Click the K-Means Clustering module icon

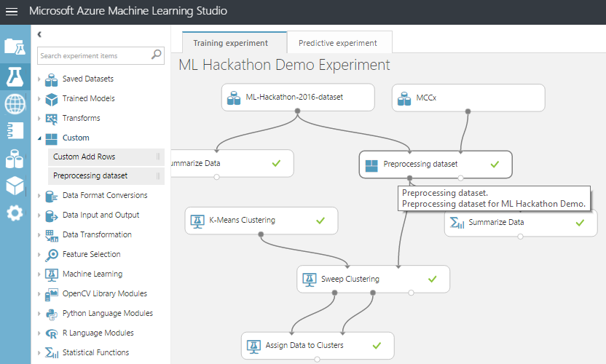pos(197,221)
